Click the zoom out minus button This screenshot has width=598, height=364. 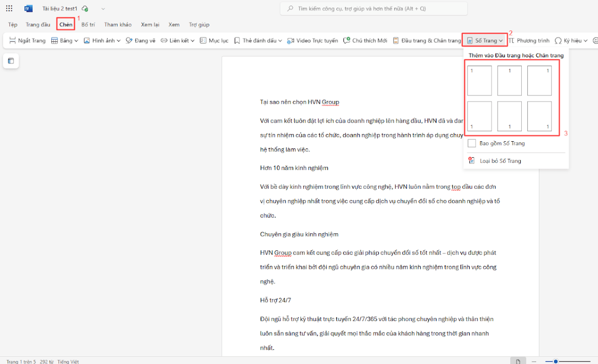(534, 361)
